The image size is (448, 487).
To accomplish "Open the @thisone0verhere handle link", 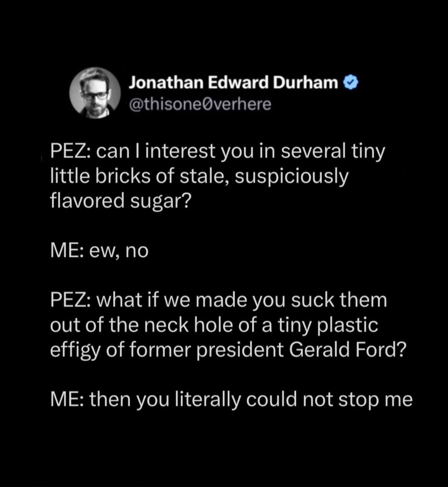I will pos(200,104).
